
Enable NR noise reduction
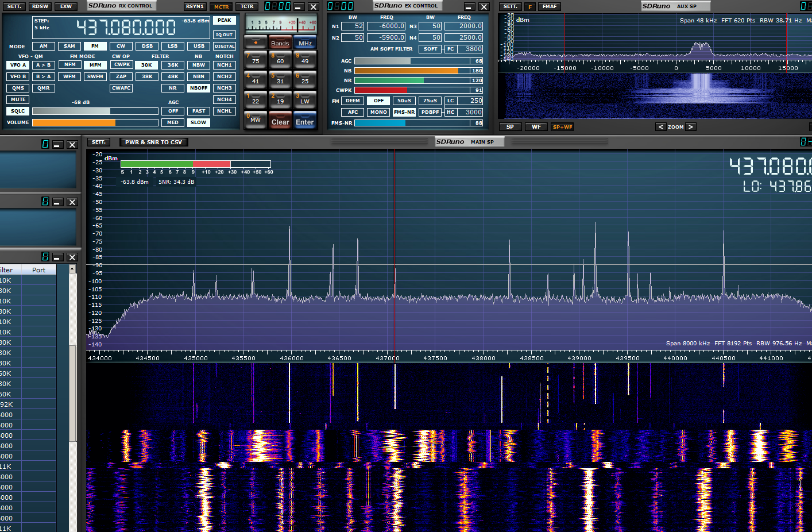[x=173, y=88]
